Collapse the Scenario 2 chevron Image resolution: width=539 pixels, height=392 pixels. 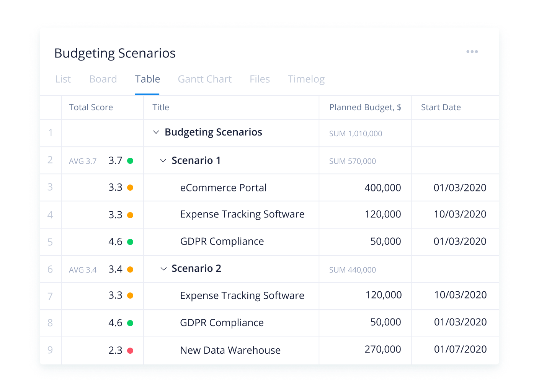[163, 269]
